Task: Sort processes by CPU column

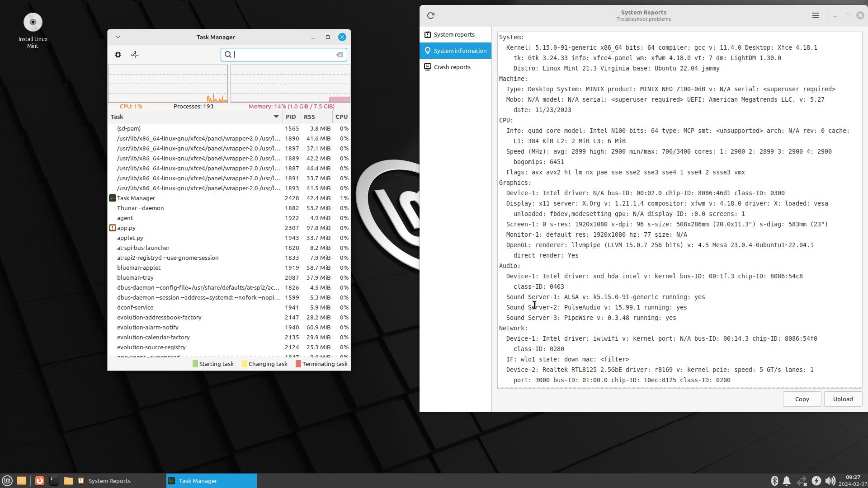Action: (x=341, y=117)
